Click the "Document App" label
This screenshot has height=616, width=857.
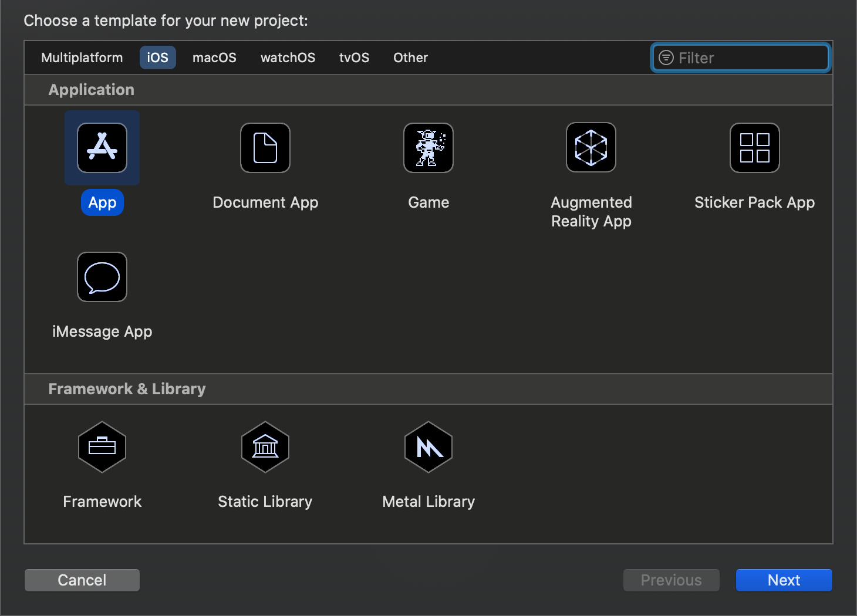click(265, 202)
